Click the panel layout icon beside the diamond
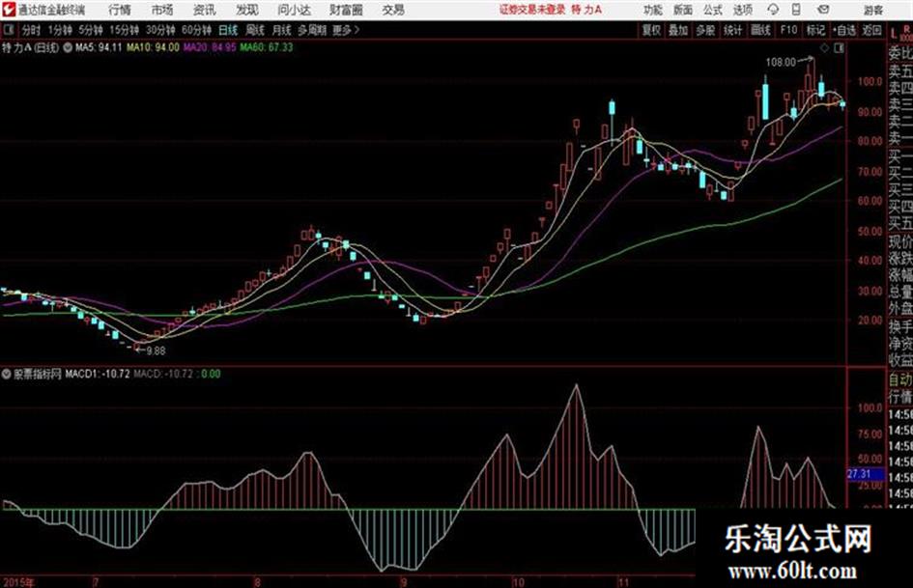 pyautogui.click(x=839, y=48)
